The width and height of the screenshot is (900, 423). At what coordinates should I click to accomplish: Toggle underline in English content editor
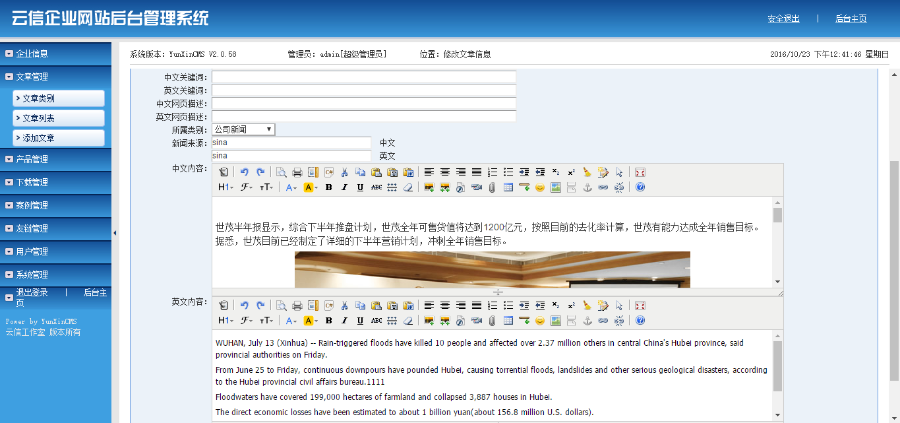pos(360,320)
